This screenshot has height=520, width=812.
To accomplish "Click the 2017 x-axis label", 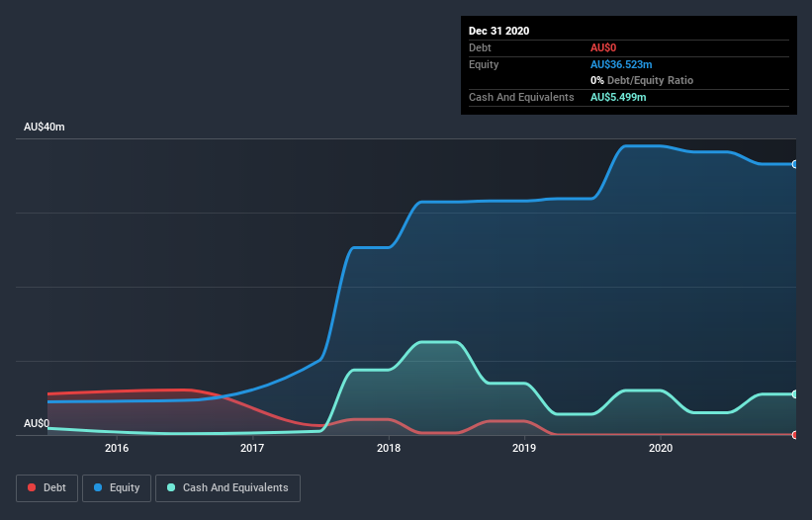I will click(252, 448).
